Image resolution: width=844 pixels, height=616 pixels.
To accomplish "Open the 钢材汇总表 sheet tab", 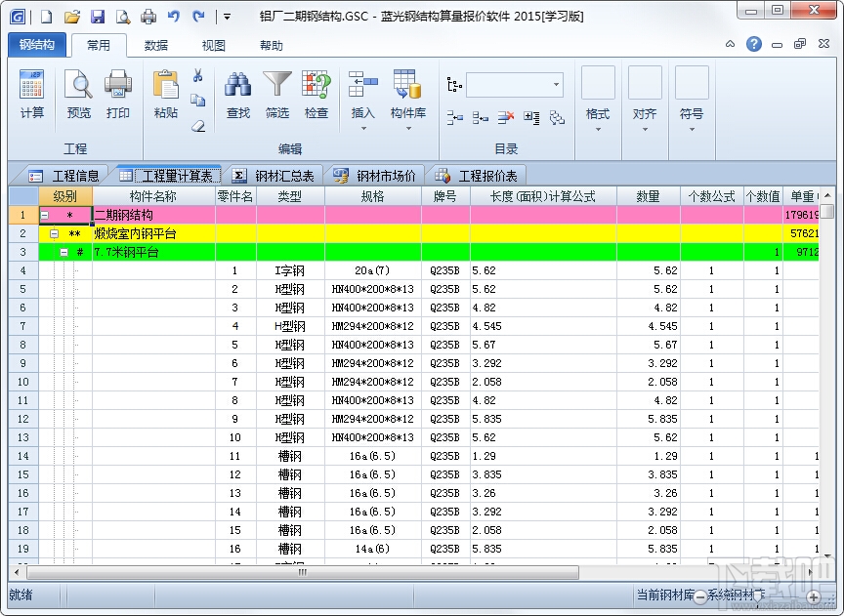I will pyautogui.click(x=274, y=176).
